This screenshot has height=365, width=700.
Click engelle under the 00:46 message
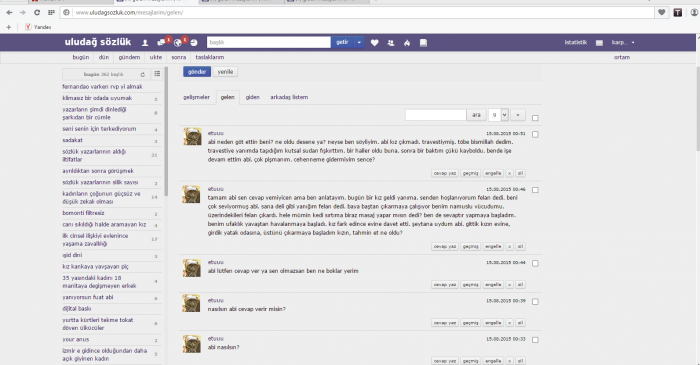click(493, 246)
